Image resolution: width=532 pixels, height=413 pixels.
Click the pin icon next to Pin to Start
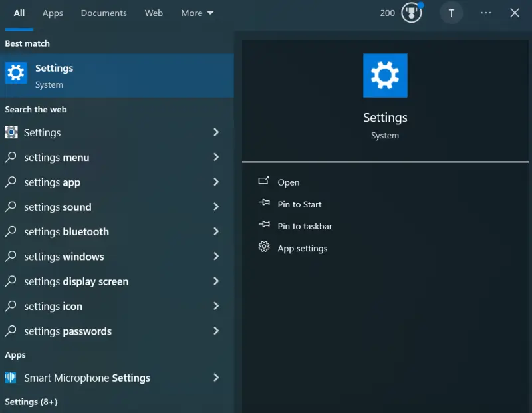263,204
